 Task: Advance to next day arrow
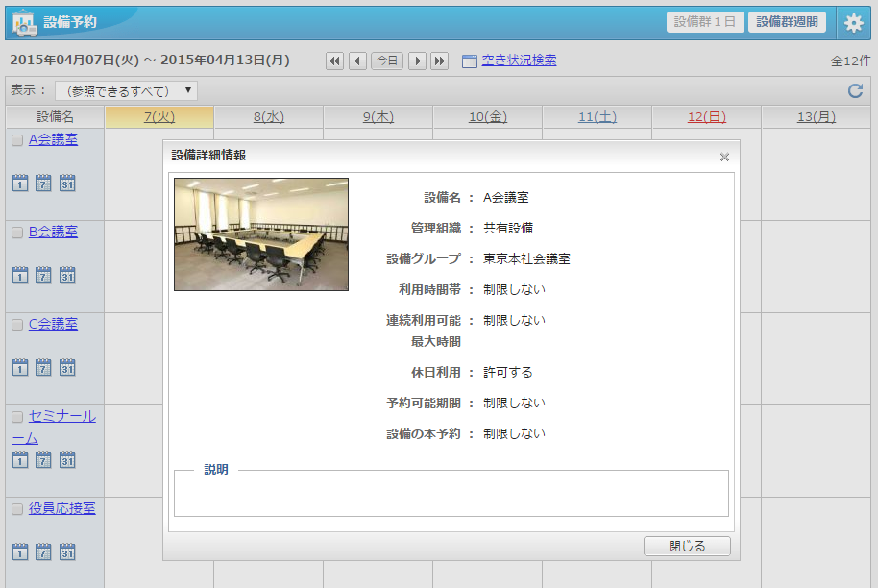point(417,61)
